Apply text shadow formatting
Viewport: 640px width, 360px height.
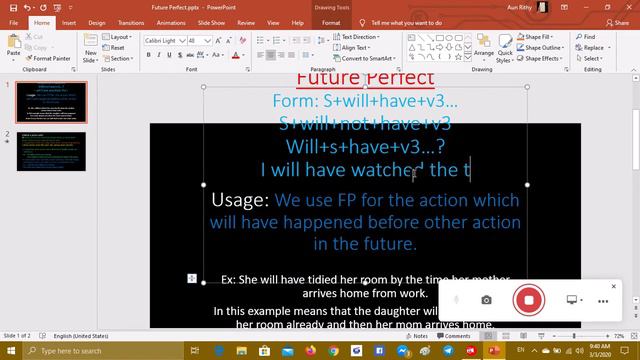tap(180, 55)
